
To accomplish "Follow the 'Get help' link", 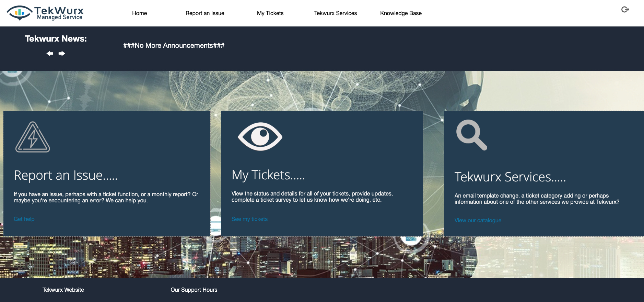I will tap(24, 219).
